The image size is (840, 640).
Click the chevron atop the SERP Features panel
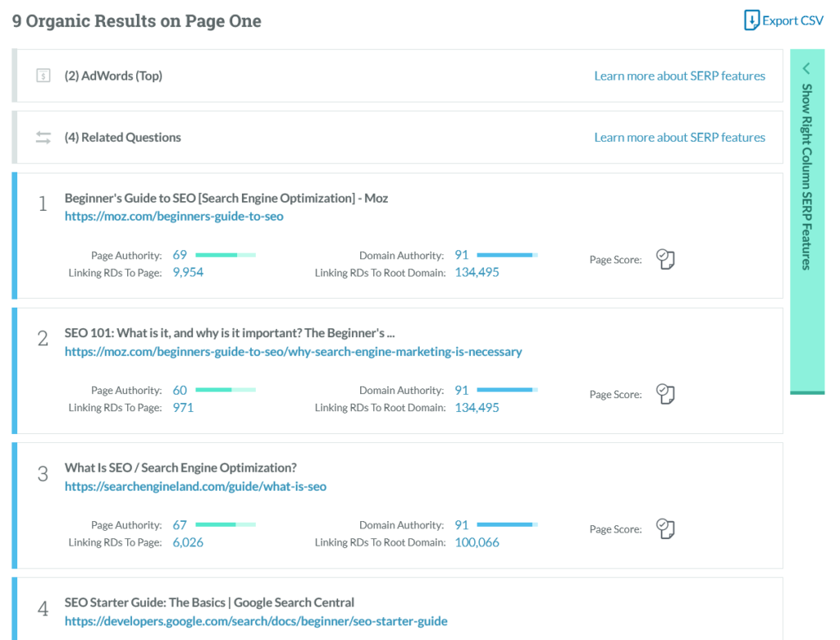(x=806, y=69)
